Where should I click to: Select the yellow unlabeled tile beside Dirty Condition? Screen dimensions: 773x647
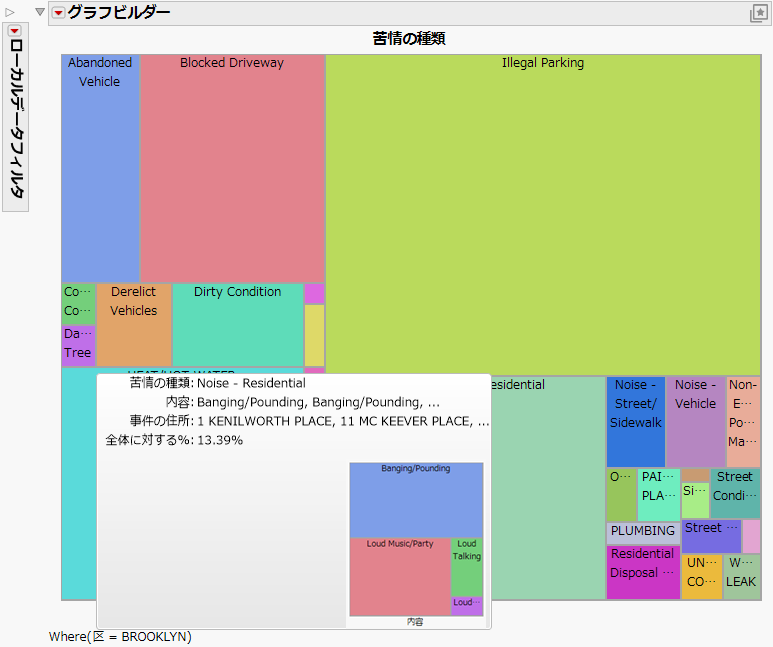[x=314, y=335]
